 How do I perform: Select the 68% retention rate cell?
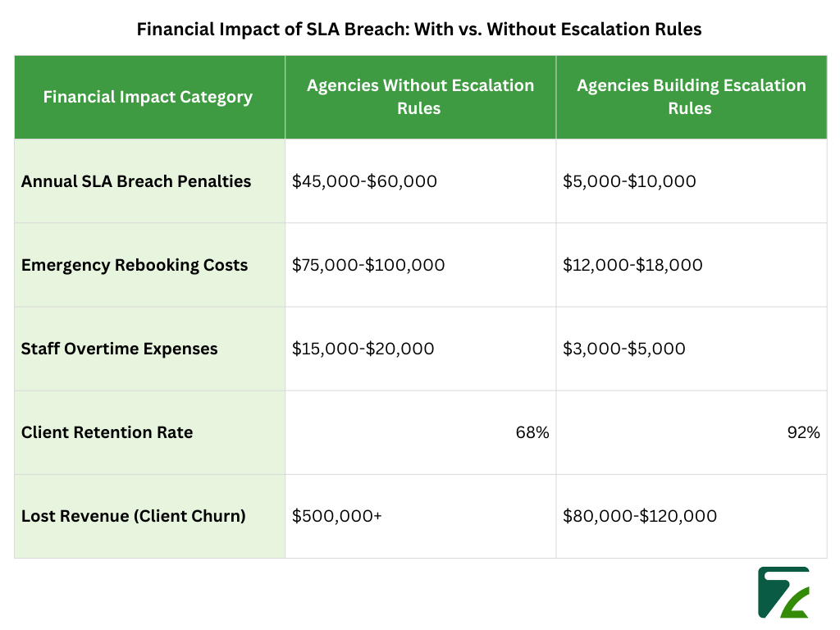point(534,432)
